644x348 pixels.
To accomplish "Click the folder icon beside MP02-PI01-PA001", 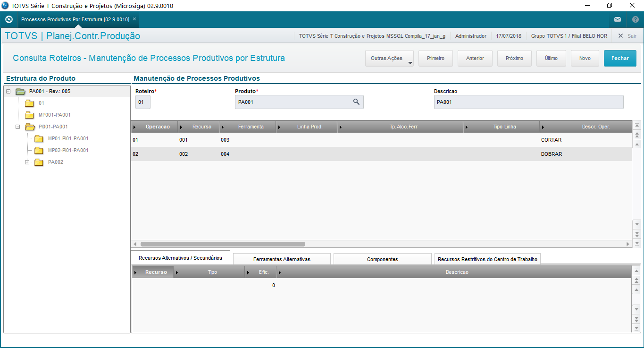I will coord(39,150).
